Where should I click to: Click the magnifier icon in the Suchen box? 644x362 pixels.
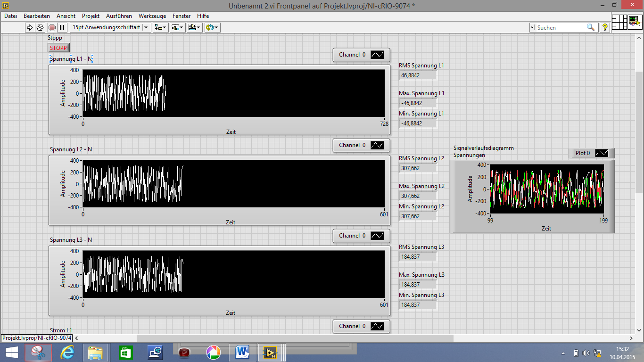pos(591,28)
